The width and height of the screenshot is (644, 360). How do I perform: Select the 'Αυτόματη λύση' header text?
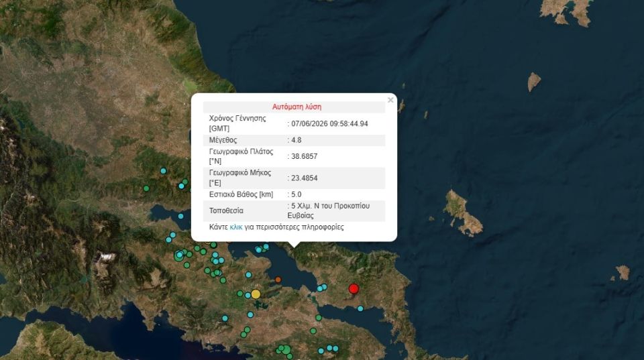click(x=297, y=107)
